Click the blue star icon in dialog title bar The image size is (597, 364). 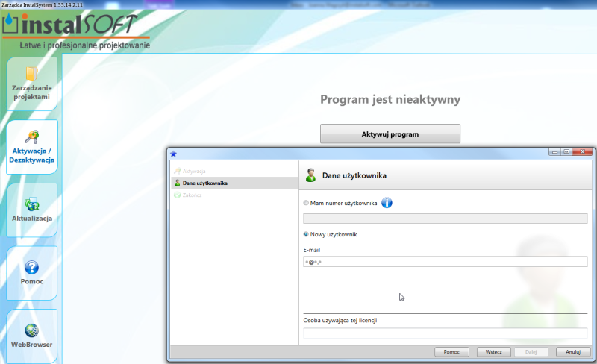tap(174, 154)
